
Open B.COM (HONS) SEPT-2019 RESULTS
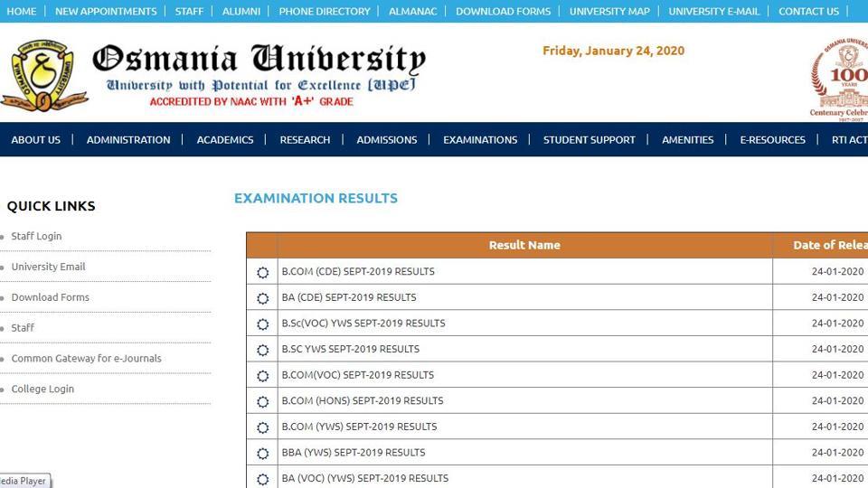tap(363, 400)
